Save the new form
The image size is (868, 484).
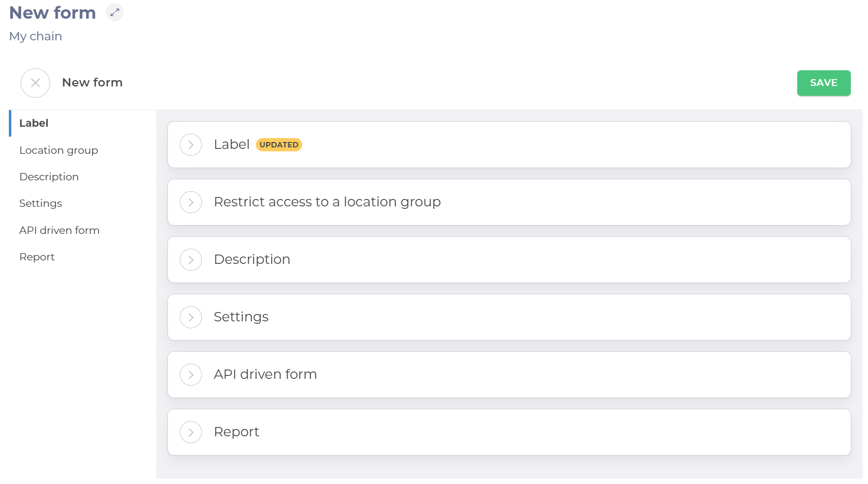pos(823,83)
